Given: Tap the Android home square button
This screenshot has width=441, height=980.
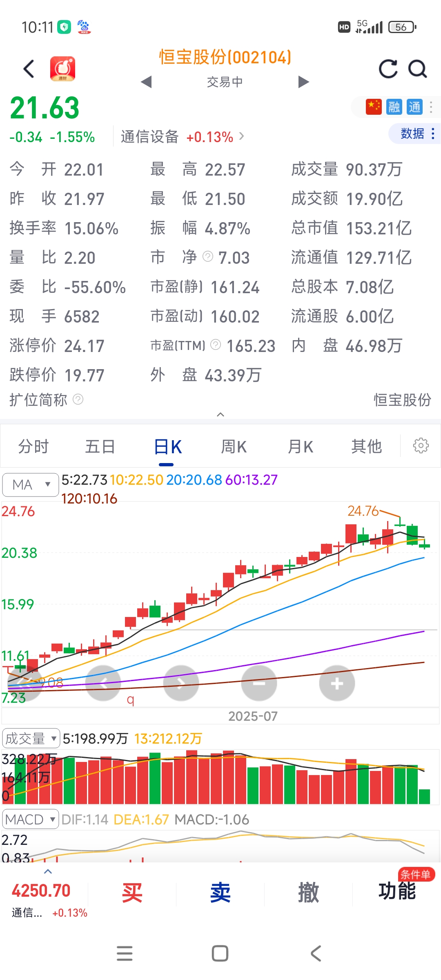Looking at the screenshot, I should coord(220,953).
